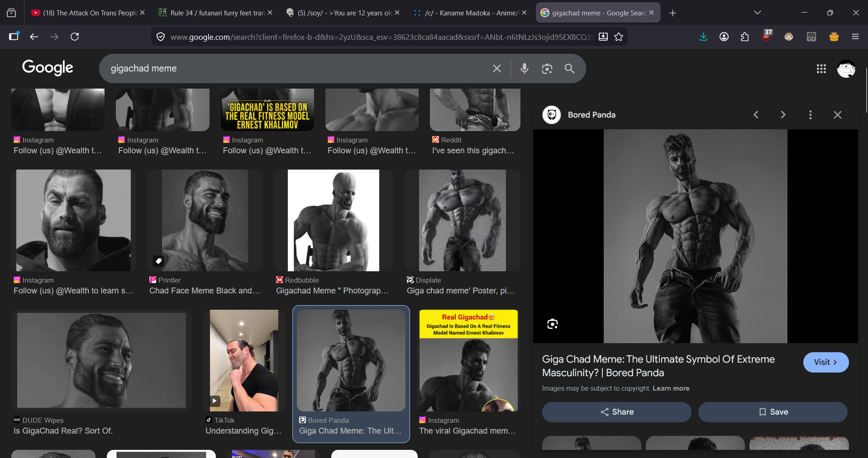
Task: Open Firefox View from the tab strip
Action: click(x=11, y=13)
